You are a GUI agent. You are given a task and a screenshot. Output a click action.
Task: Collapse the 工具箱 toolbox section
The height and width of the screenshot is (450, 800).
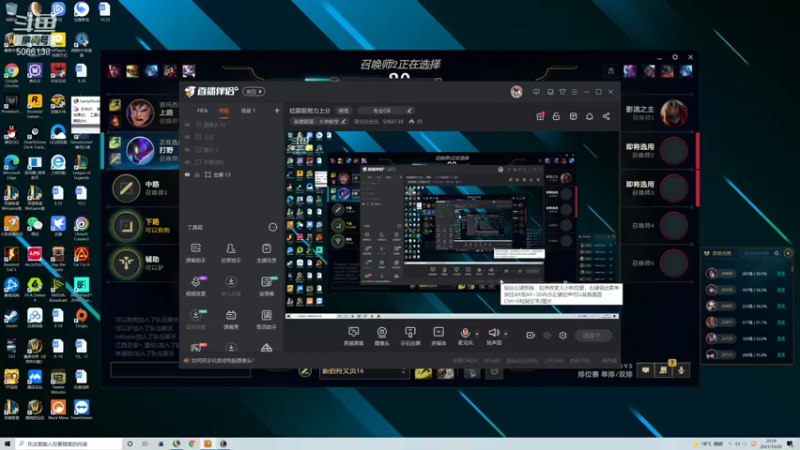point(272,227)
